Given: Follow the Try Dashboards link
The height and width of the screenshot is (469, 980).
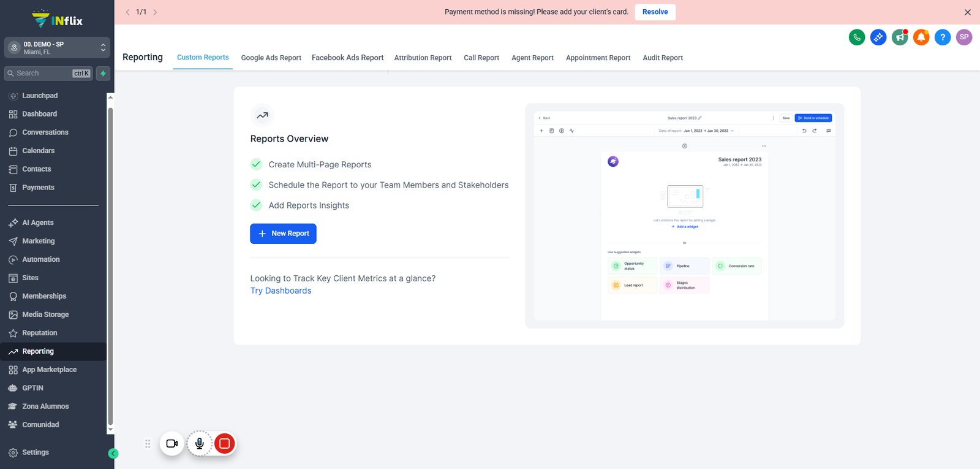Looking at the screenshot, I should [x=281, y=291].
